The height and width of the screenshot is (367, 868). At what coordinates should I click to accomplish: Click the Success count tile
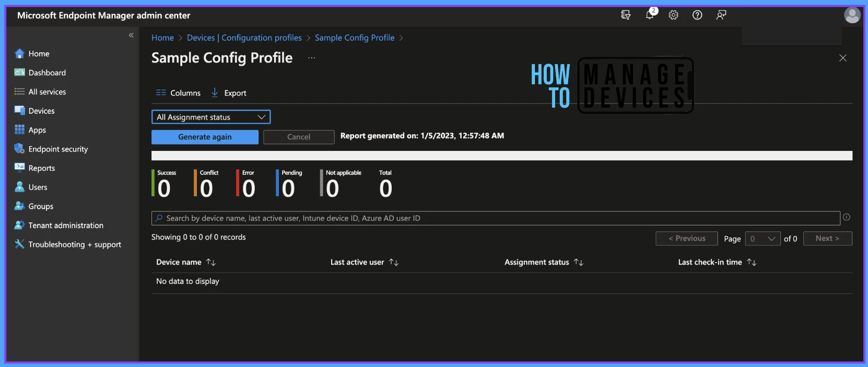point(165,184)
